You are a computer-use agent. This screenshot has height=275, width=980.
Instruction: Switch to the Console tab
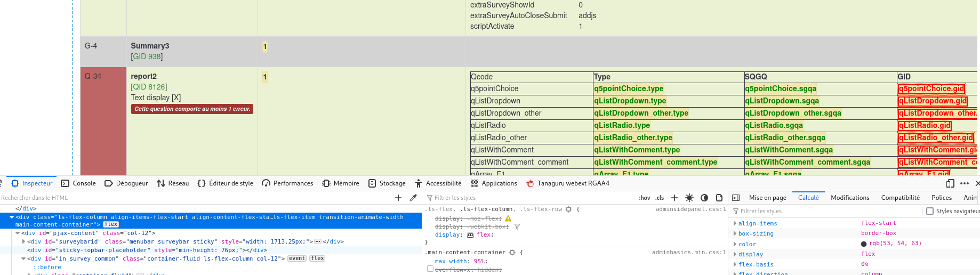(78, 183)
